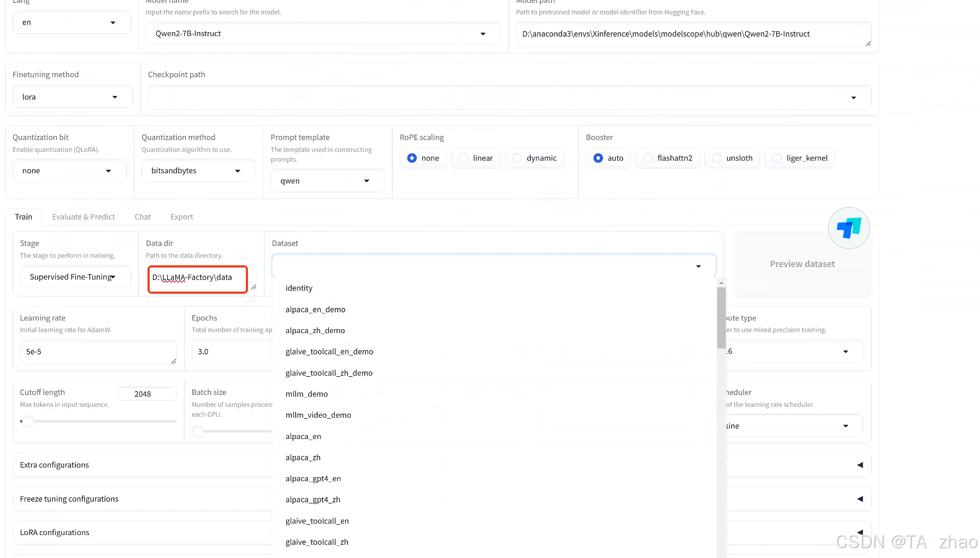The width and height of the screenshot is (980, 558).
Task: Click the Data dir resize grip icon
Action: [253, 287]
